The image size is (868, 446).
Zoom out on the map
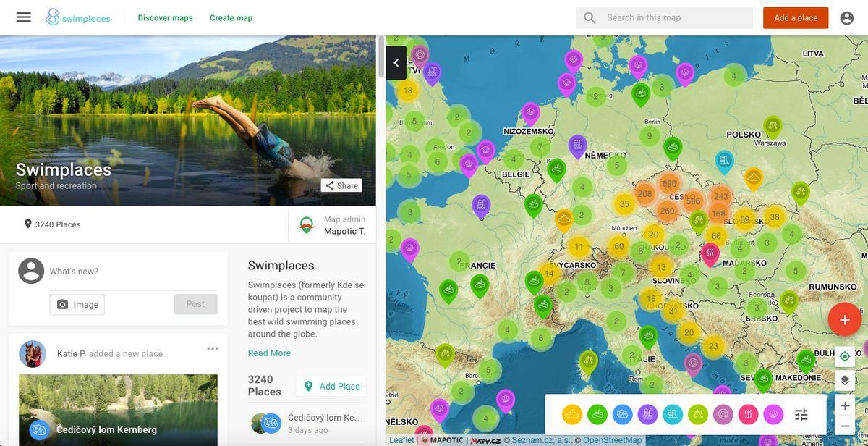(x=845, y=426)
